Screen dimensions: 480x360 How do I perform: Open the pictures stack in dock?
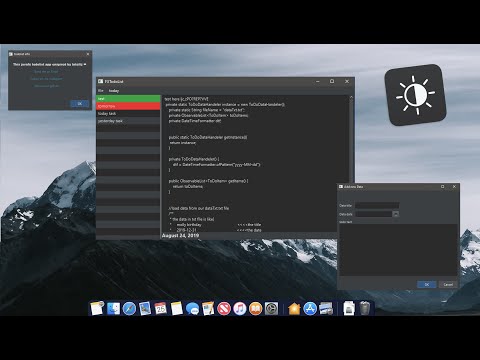[x=326, y=309]
